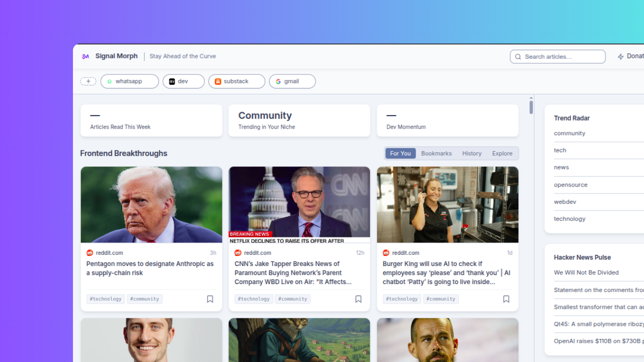Bookmark the Burger King AI article
Image resolution: width=644 pixels, height=362 pixels.
pos(506,299)
